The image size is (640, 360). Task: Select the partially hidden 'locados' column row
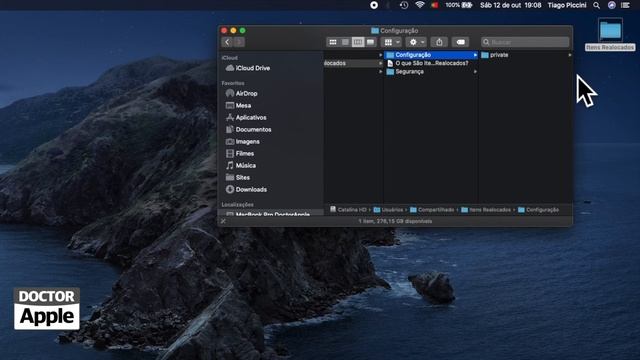353,63
